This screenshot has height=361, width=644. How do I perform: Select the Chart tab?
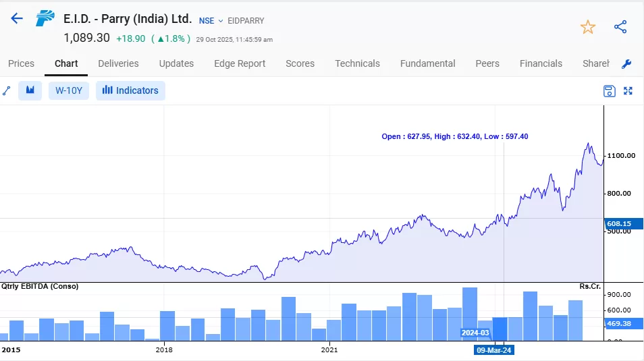pos(66,63)
